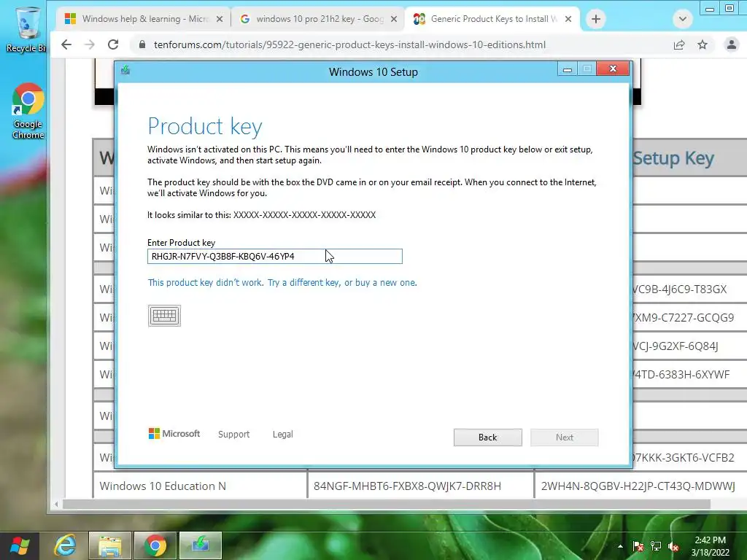Click the Product key heading
This screenshot has width=747, height=560.
[x=205, y=127]
